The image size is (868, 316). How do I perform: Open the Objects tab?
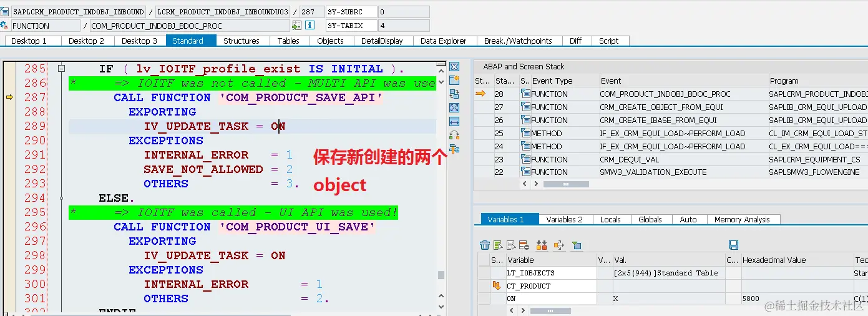point(330,41)
